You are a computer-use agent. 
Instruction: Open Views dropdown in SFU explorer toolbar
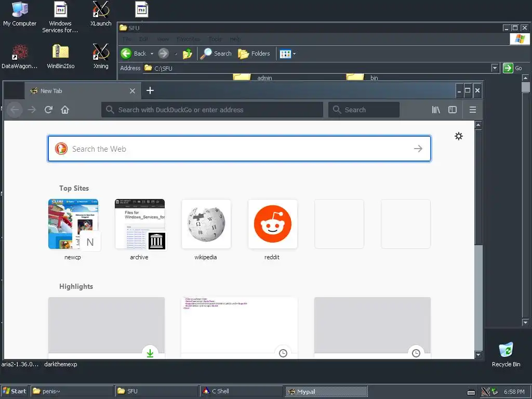287,54
